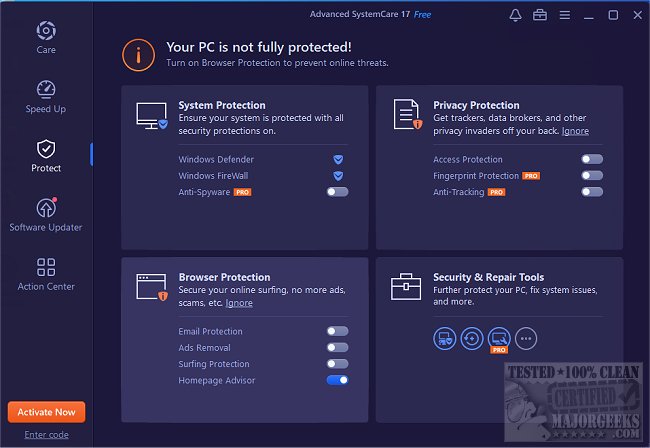Turn on Ads Removal toggle

[337, 347]
